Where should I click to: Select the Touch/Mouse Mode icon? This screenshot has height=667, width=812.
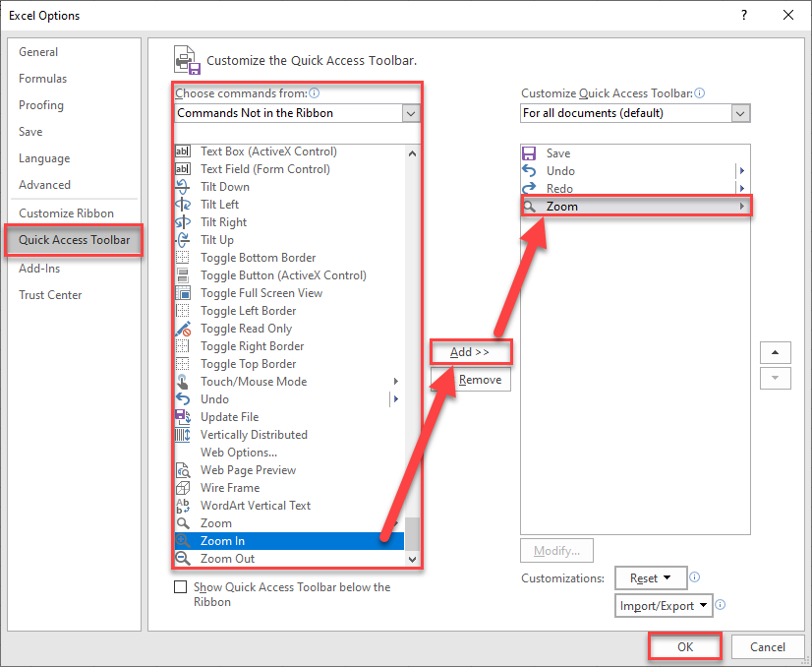[x=183, y=382]
